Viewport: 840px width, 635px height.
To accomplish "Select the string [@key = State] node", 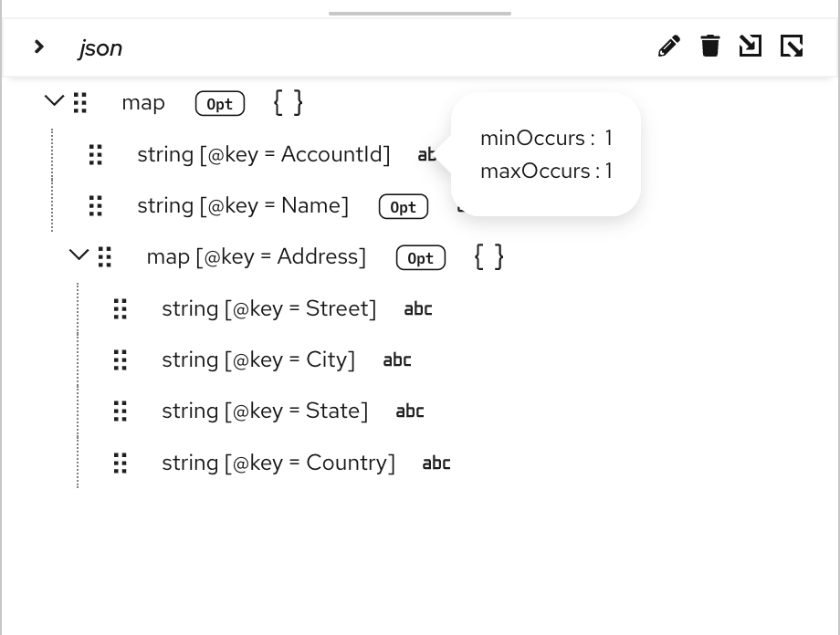I will pos(265,411).
